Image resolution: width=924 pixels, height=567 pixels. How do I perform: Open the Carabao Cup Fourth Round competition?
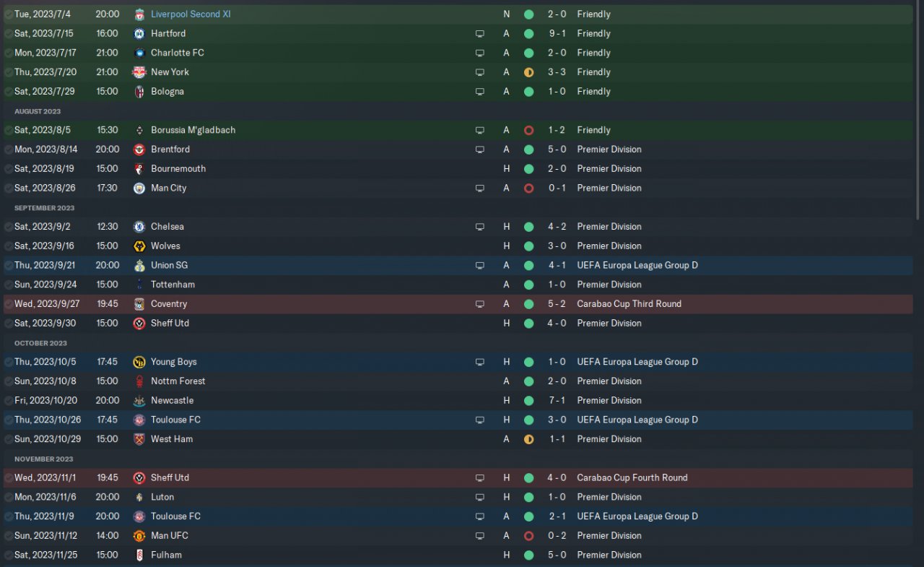pyautogui.click(x=632, y=477)
